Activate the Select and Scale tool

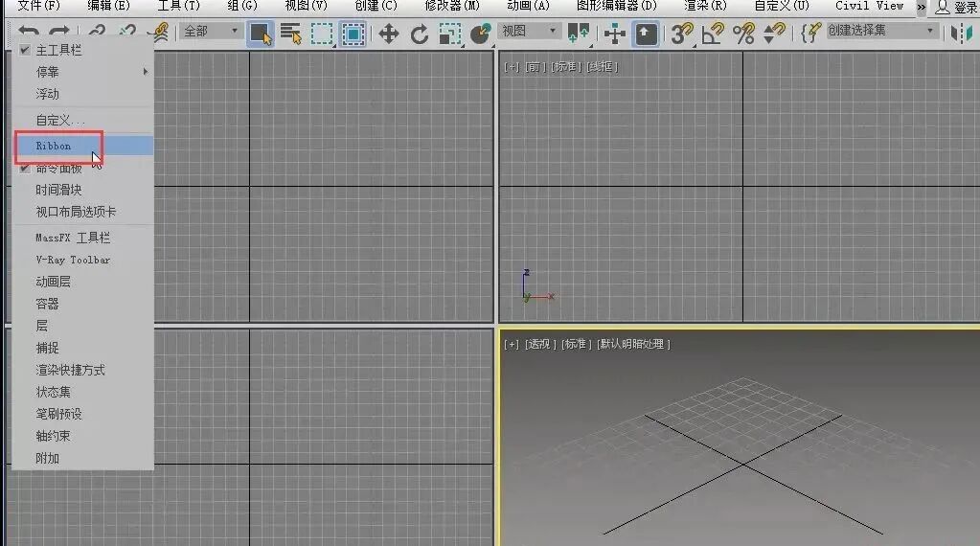point(449,34)
